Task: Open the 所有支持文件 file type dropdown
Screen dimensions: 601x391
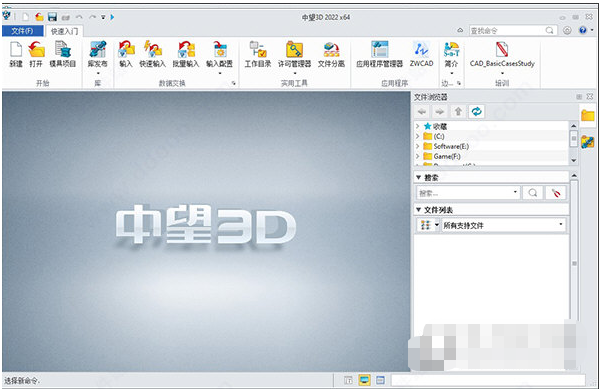Action: click(503, 225)
